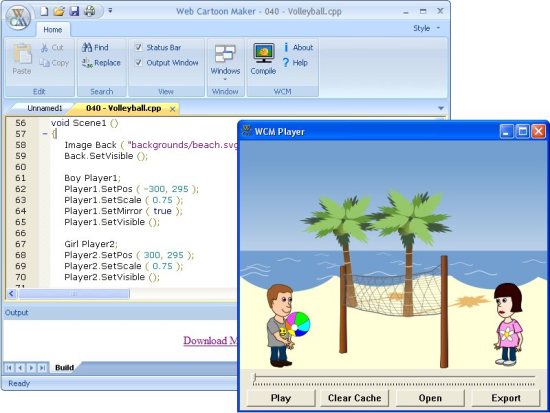The width and height of the screenshot is (550, 413).
Task: Click the Export button
Action: pyautogui.click(x=506, y=398)
